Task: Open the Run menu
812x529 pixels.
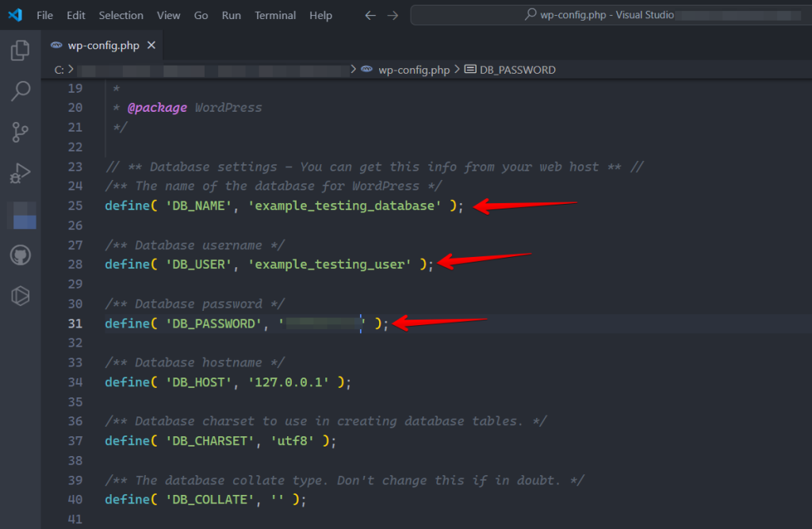Action: tap(231, 15)
